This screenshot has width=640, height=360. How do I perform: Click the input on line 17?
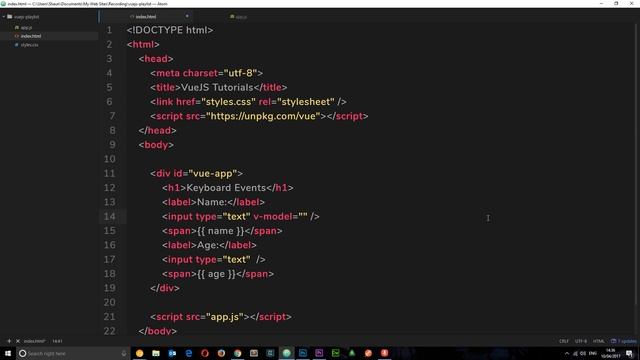214,260
